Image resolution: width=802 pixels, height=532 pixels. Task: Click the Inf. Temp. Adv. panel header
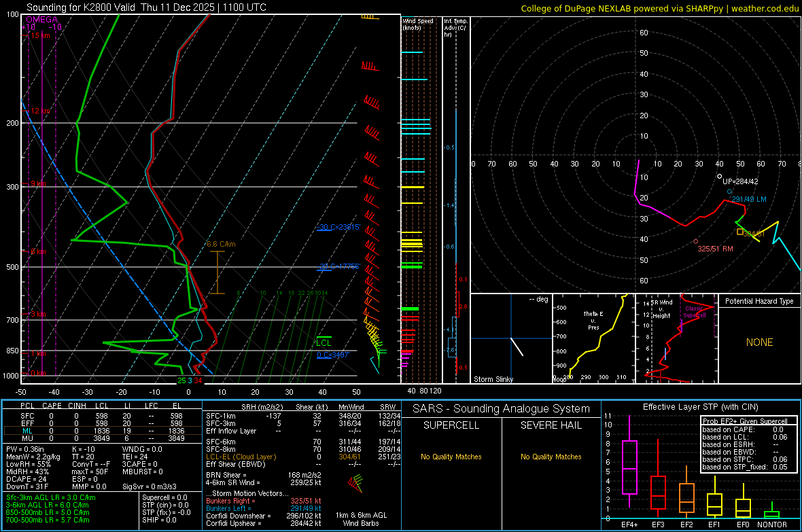point(455,28)
